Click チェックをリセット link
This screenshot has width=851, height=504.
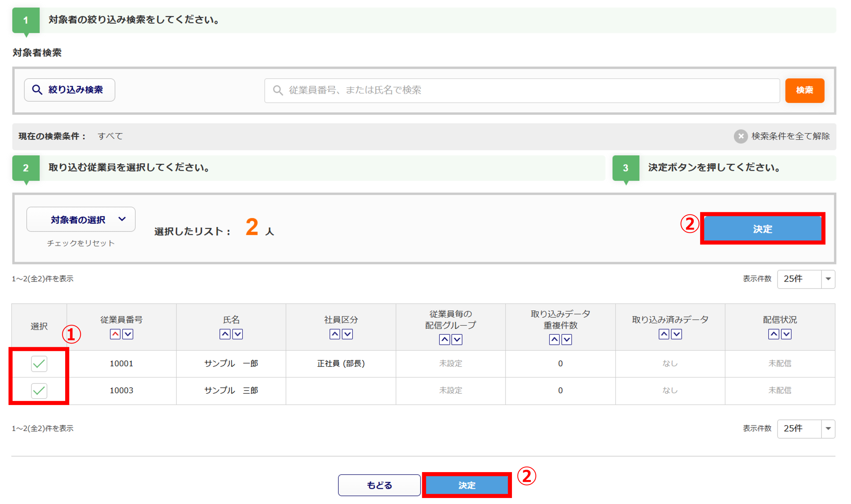(81, 243)
